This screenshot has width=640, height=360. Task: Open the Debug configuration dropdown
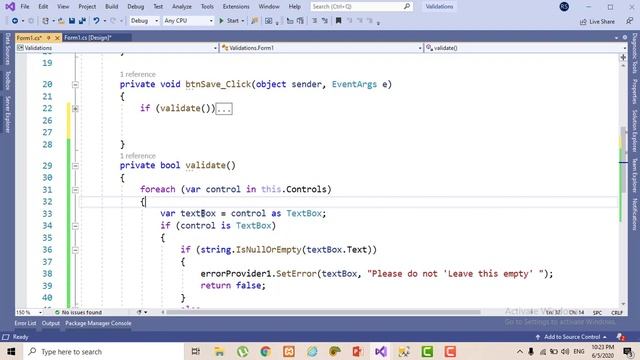[144, 20]
